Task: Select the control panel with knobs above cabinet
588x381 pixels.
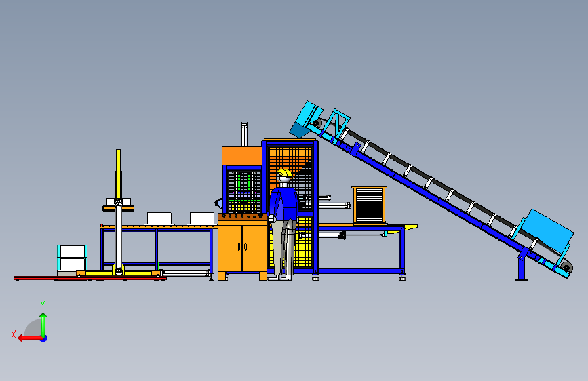Action: pos(242,217)
